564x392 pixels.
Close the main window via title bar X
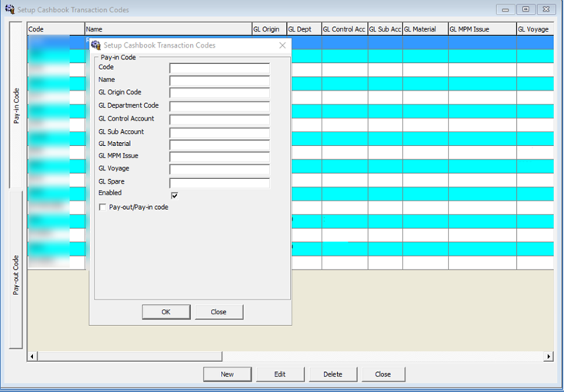click(546, 9)
